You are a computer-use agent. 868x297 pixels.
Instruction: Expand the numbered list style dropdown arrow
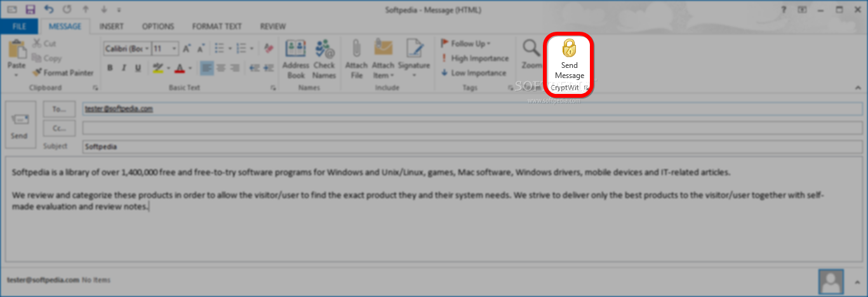251,49
